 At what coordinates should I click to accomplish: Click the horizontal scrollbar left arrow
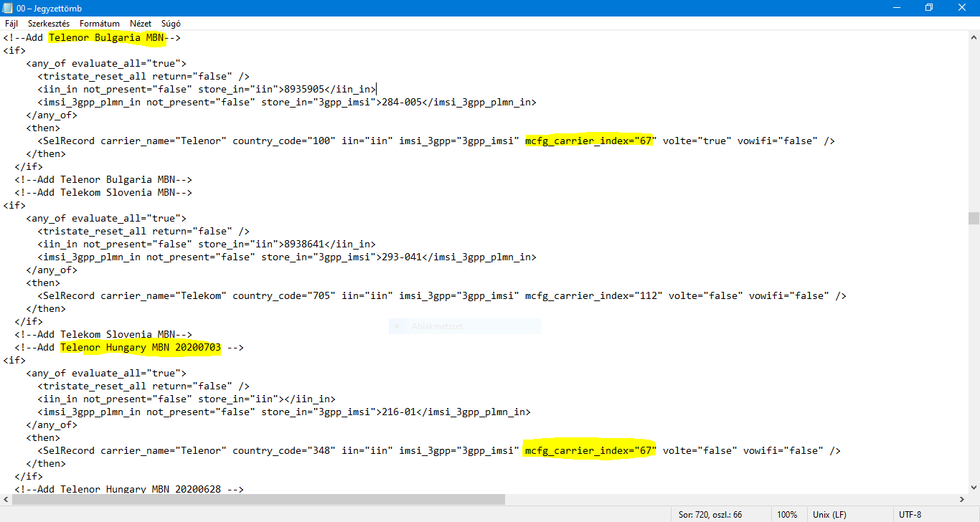pyautogui.click(x=6, y=500)
